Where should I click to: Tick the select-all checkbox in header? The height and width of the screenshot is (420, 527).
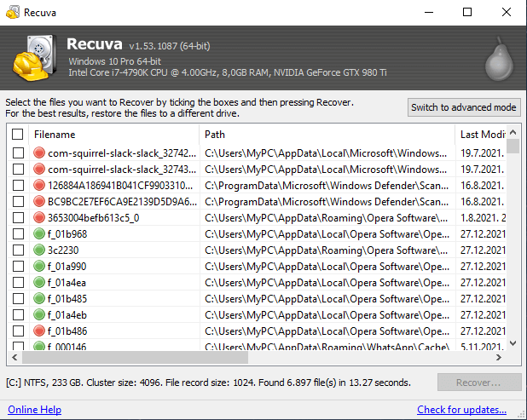click(17, 135)
